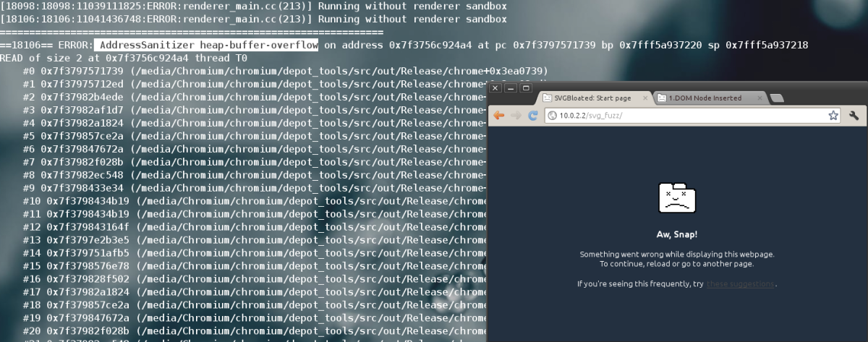
Task: Open the wrench settings menu
Action: click(x=854, y=116)
